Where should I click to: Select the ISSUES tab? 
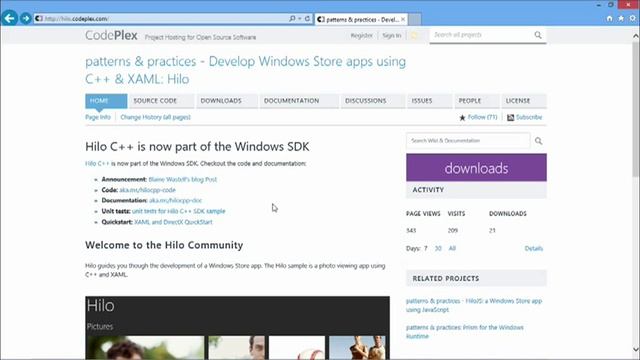point(429,101)
